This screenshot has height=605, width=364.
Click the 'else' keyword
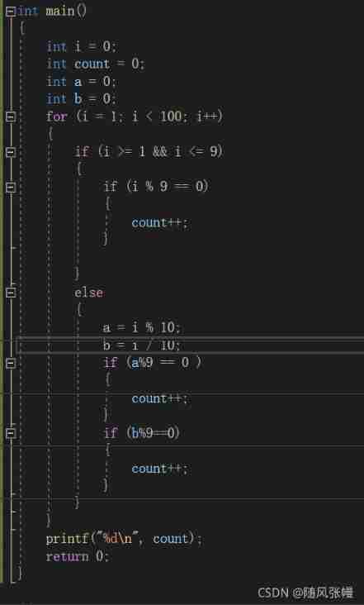pos(89,293)
